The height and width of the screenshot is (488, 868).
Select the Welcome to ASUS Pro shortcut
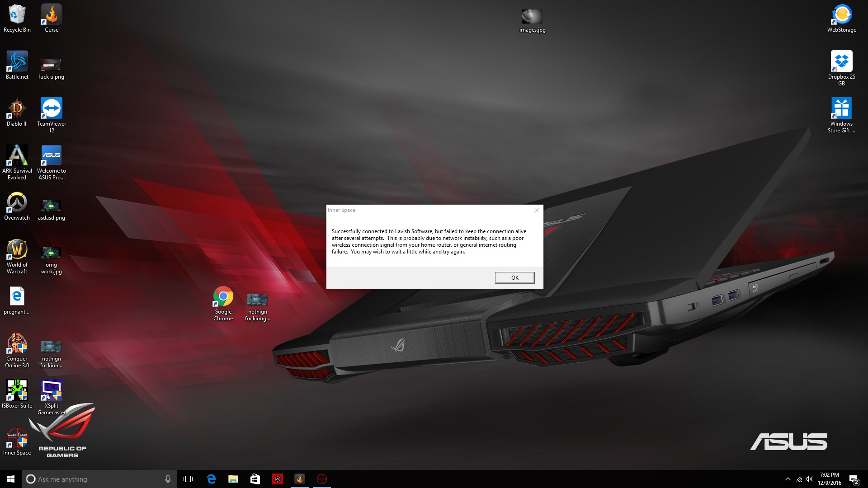click(x=52, y=162)
